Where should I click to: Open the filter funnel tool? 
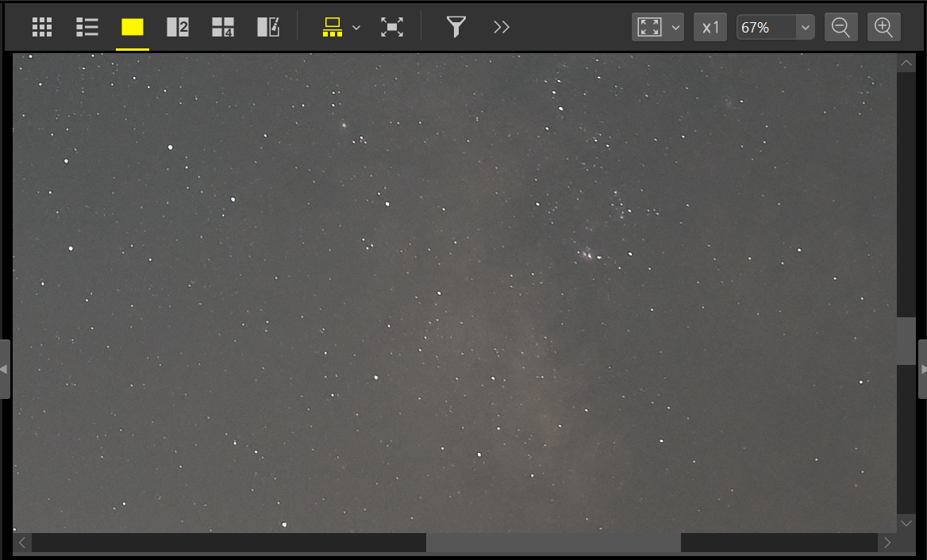pyautogui.click(x=456, y=27)
